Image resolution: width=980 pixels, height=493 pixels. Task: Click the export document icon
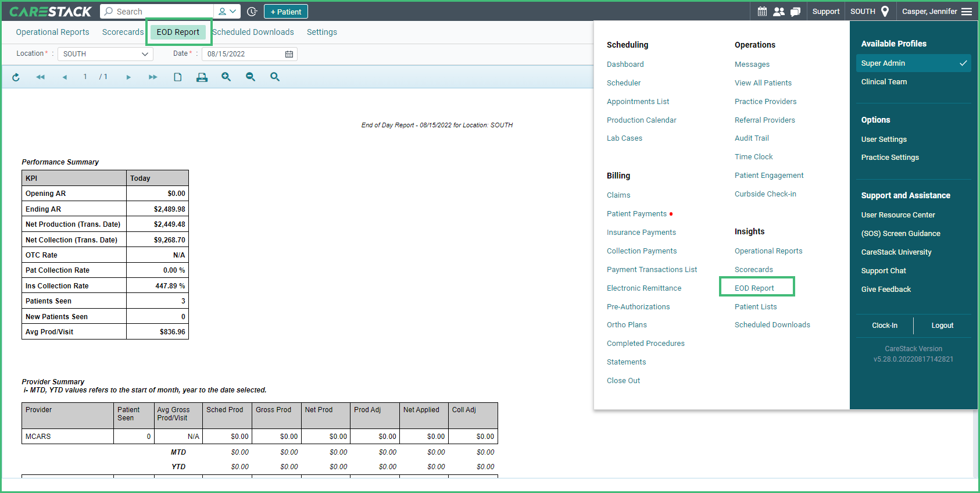click(x=178, y=77)
